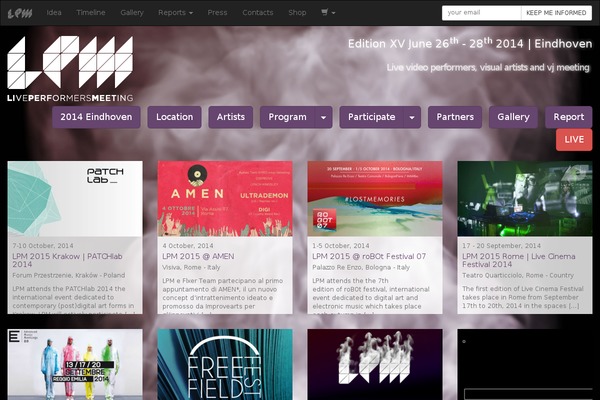Viewport: 600px width, 400px height.
Task: Open the Partners section
Action: [455, 117]
